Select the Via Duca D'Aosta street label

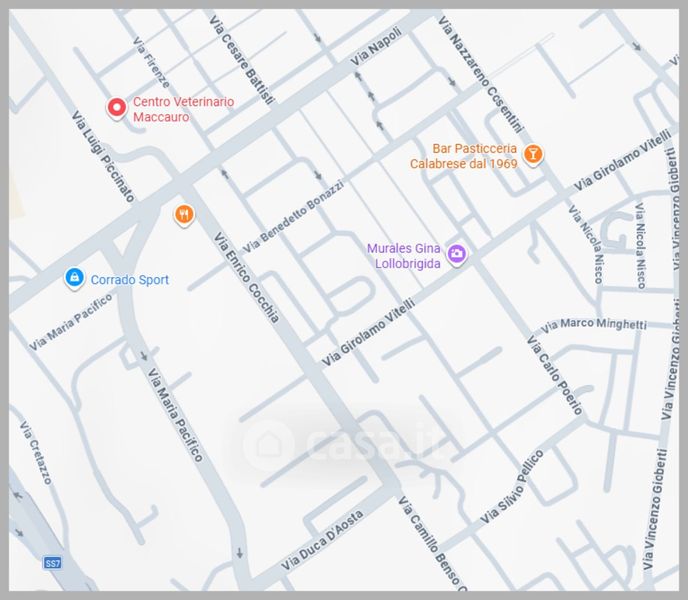click(x=322, y=541)
